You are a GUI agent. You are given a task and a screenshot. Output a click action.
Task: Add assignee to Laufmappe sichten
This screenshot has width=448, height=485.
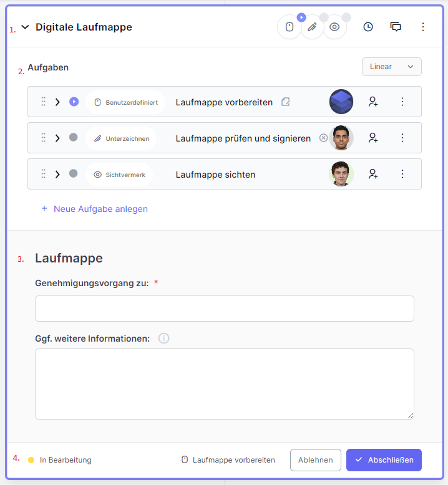click(x=373, y=174)
